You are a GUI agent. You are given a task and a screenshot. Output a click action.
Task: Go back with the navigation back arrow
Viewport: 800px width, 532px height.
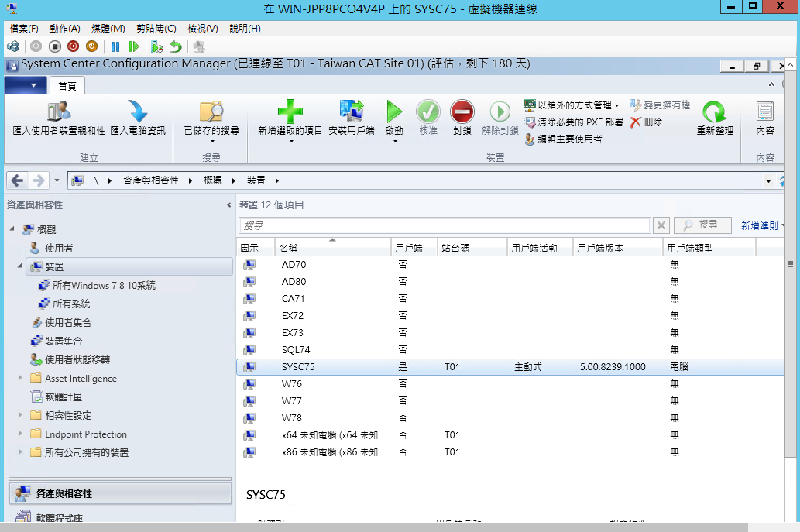(17, 180)
